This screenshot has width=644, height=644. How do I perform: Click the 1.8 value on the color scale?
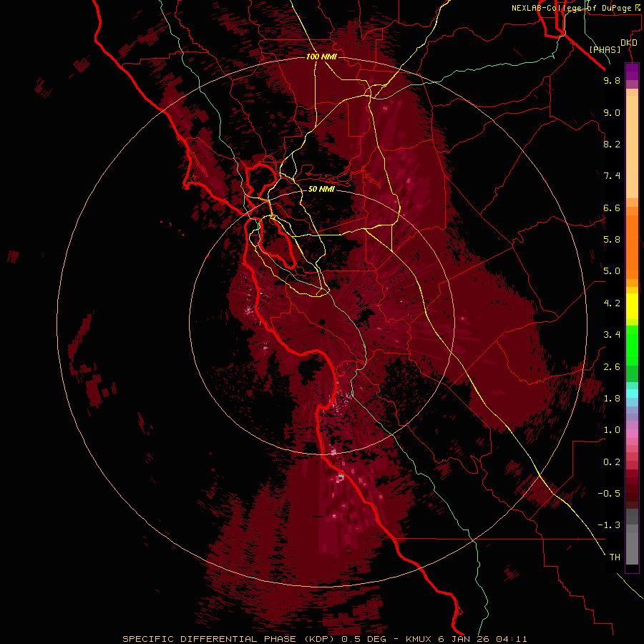[612, 399]
